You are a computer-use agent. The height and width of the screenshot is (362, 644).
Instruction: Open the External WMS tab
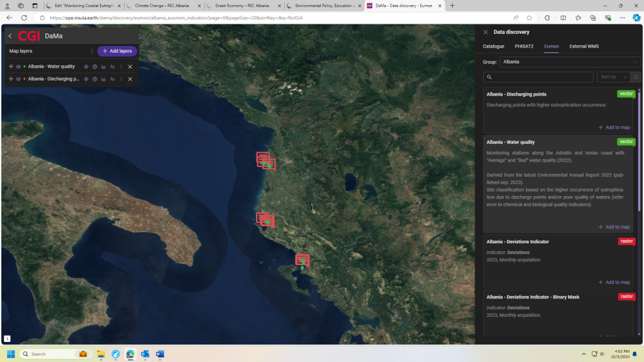[584, 47]
